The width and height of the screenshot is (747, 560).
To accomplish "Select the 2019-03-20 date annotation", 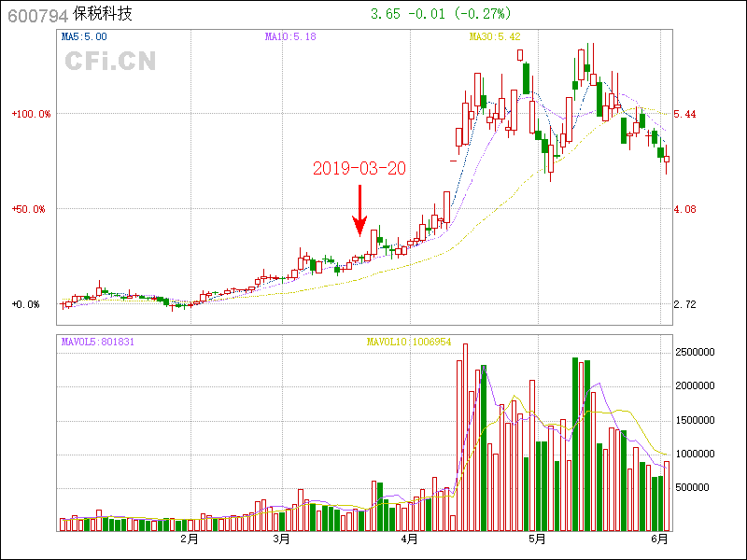I will click(x=359, y=168).
